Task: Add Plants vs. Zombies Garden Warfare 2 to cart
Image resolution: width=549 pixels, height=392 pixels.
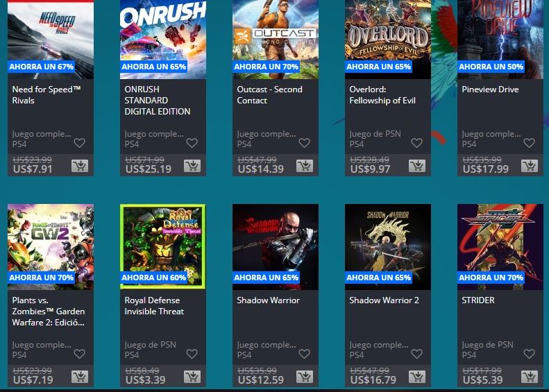Action: click(80, 377)
